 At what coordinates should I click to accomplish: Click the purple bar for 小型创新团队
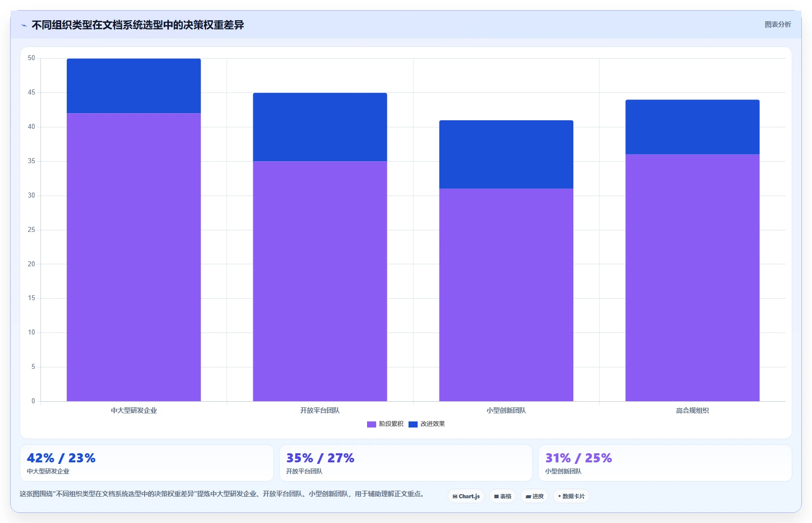[506, 295]
